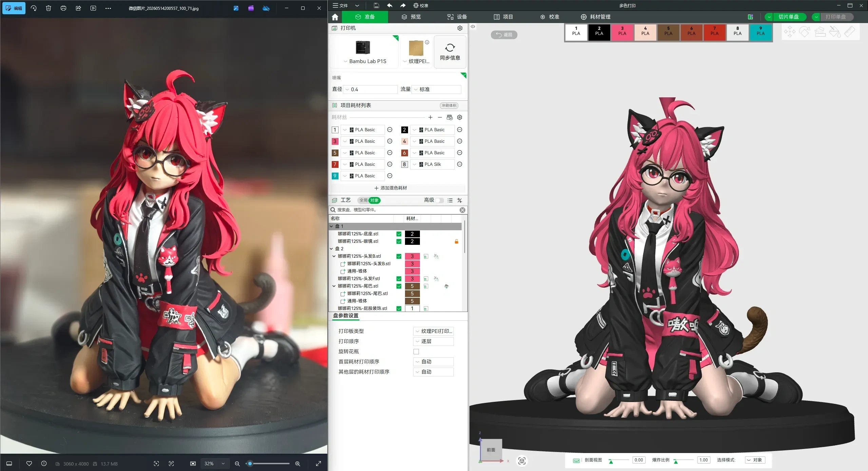Image resolution: width=868 pixels, height=471 pixels.
Task: Edit filament 8 PLA Silk options icon
Action: pyautogui.click(x=460, y=164)
